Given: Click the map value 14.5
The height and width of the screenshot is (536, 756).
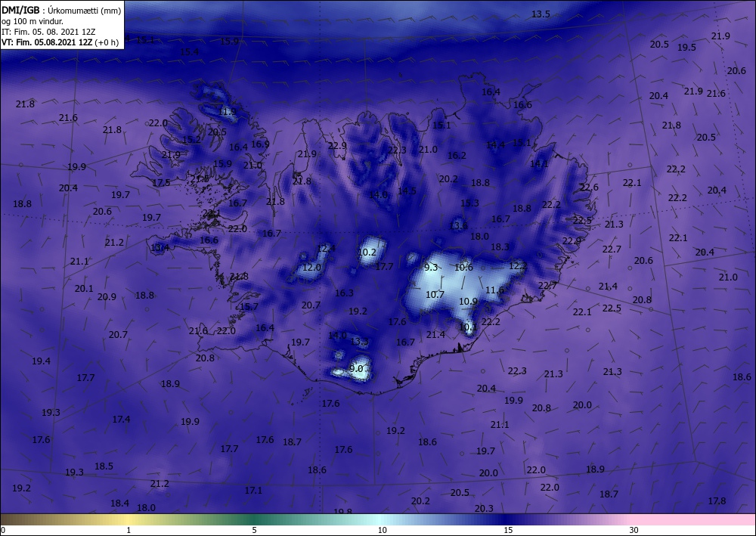Looking at the screenshot, I should [x=407, y=191].
